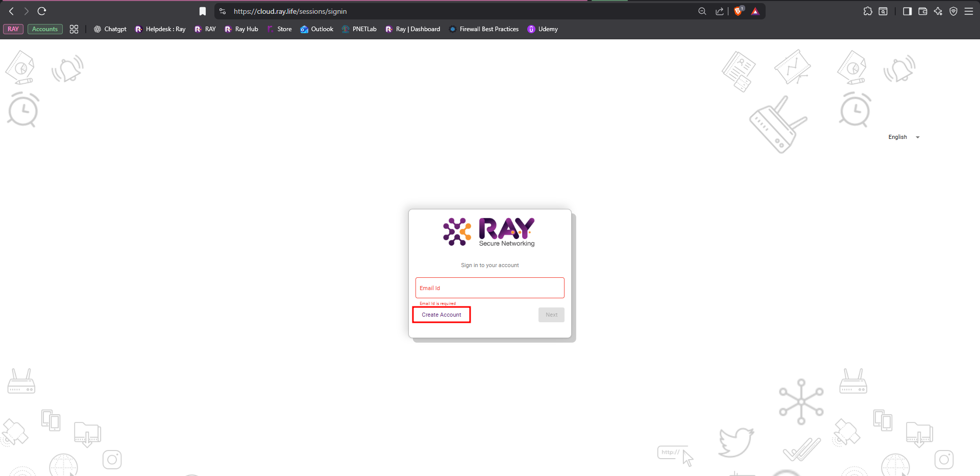This screenshot has width=980, height=476.
Task: Select the green Accounts tab group label
Action: click(45, 29)
